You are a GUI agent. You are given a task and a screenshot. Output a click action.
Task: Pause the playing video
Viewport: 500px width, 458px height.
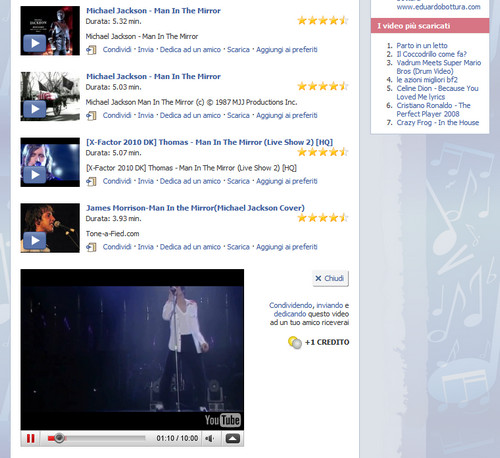(x=30, y=438)
